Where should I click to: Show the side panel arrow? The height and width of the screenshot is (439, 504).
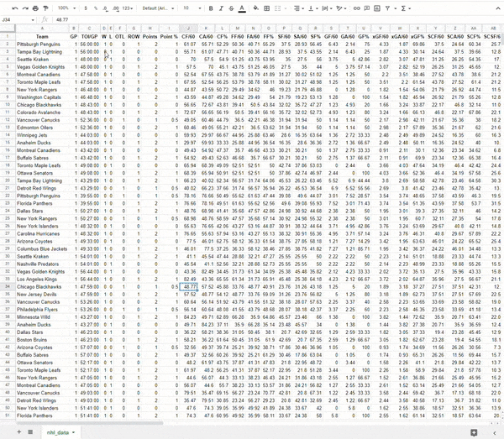tap(495, 433)
